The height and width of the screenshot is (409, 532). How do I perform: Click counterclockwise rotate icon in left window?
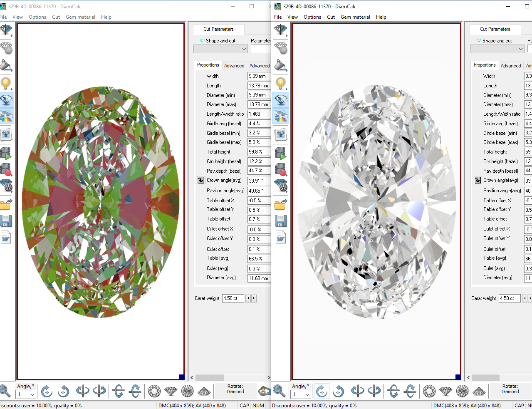[63, 391]
